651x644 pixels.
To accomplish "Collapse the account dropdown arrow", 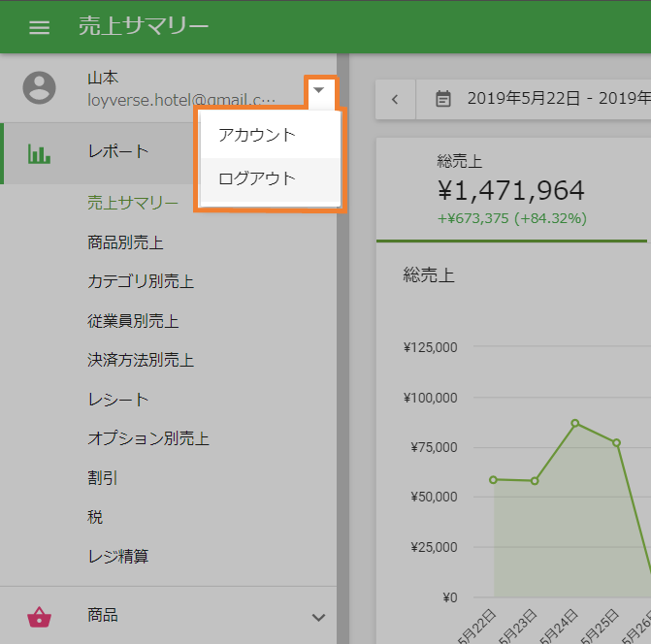I will (x=319, y=89).
